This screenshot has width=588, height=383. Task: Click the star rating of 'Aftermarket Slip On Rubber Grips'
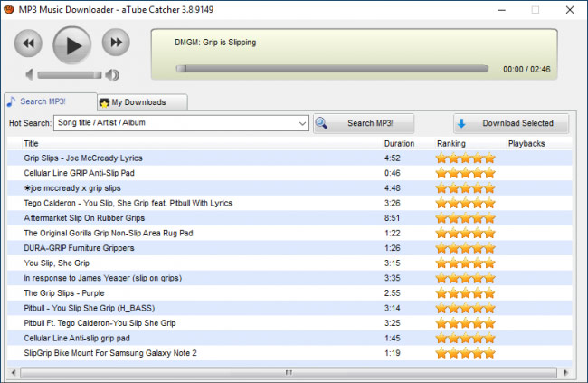pos(465,218)
